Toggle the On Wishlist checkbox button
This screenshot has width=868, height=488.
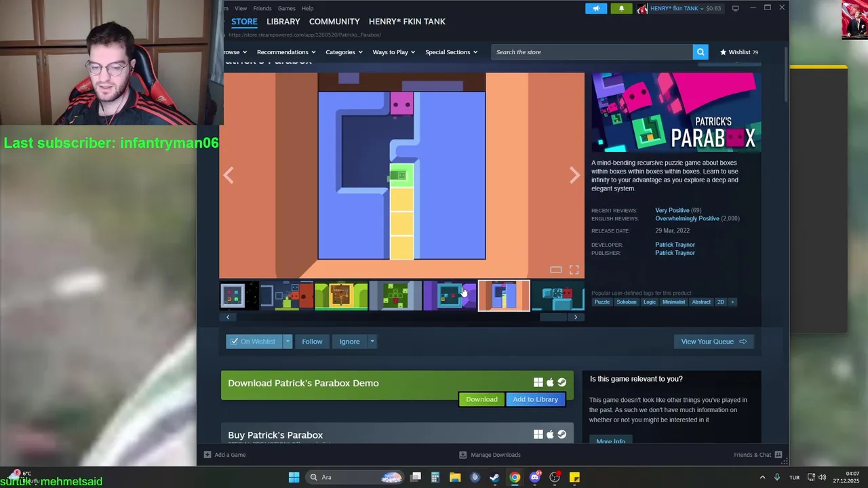tap(254, 342)
